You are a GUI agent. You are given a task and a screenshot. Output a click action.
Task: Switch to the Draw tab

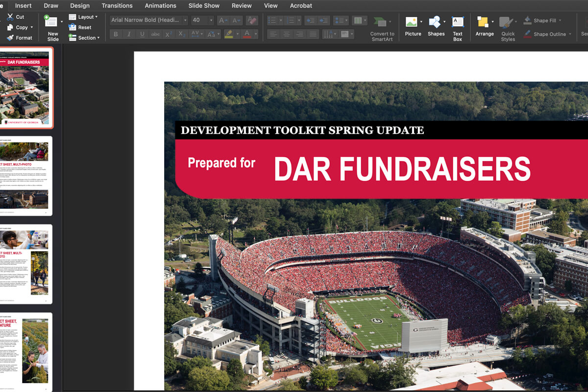click(x=51, y=5)
